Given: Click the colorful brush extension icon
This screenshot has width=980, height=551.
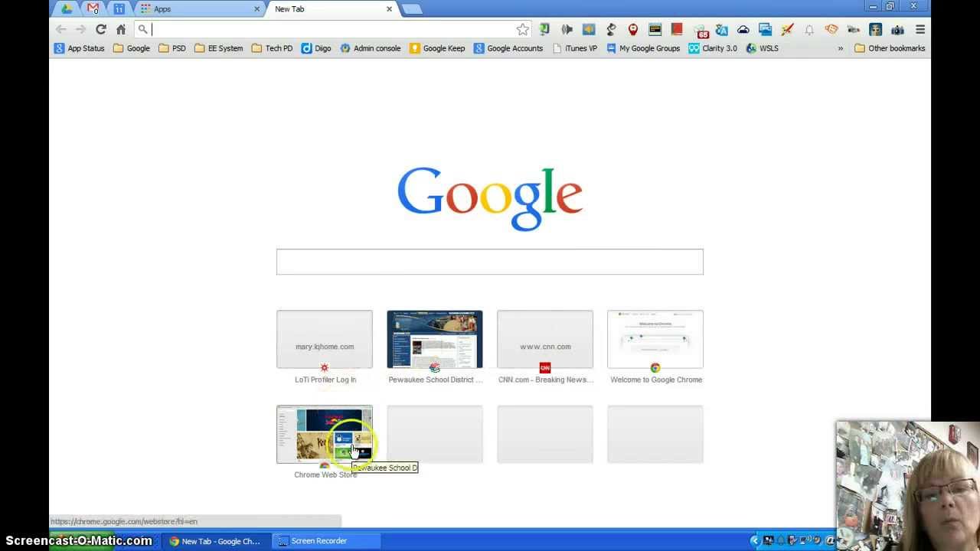Looking at the screenshot, I should 787,29.
